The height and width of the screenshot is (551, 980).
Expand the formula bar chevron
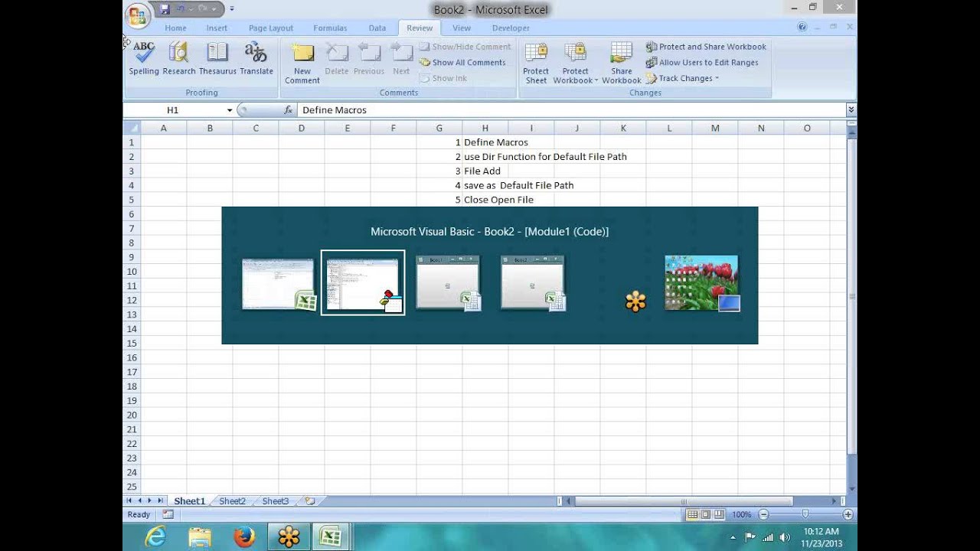click(851, 110)
